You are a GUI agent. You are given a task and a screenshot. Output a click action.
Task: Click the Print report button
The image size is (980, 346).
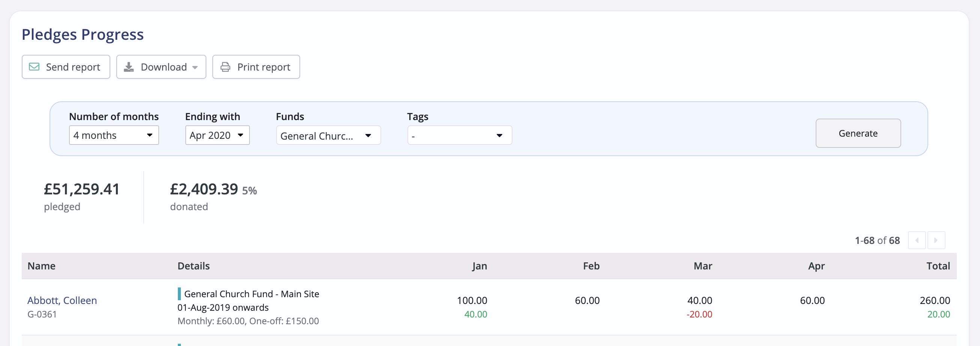256,67
